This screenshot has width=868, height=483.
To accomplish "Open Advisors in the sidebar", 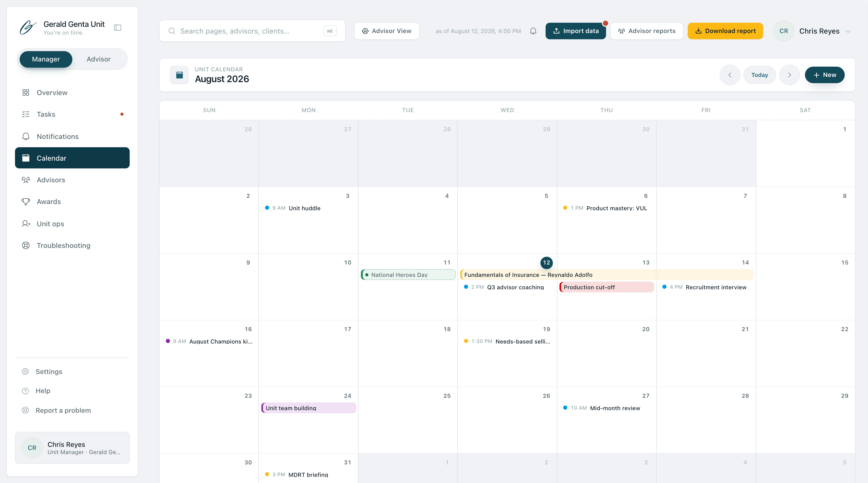I will [72, 180].
